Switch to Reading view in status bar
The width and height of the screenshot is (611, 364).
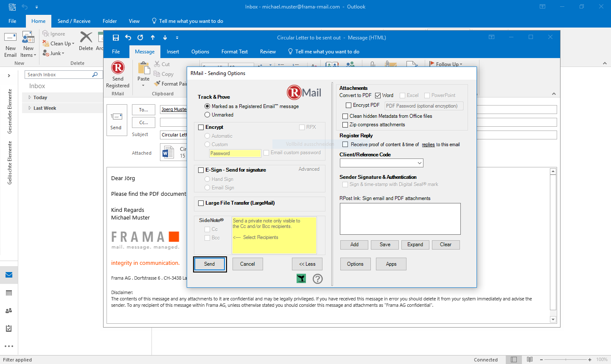530,360
